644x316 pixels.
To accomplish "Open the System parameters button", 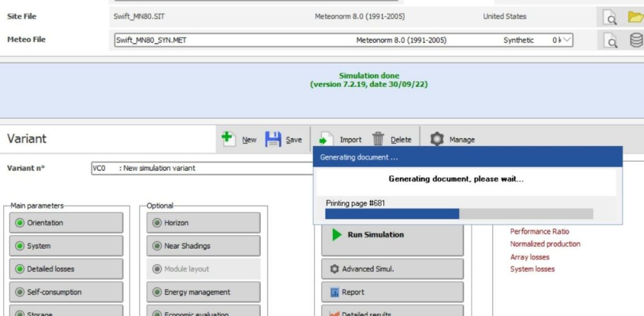I will (x=66, y=246).
